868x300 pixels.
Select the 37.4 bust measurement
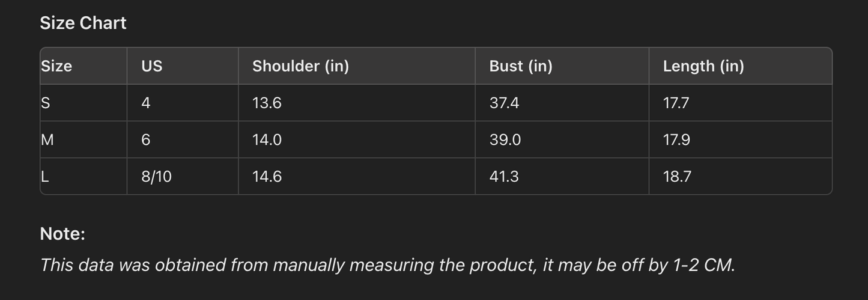[504, 103]
